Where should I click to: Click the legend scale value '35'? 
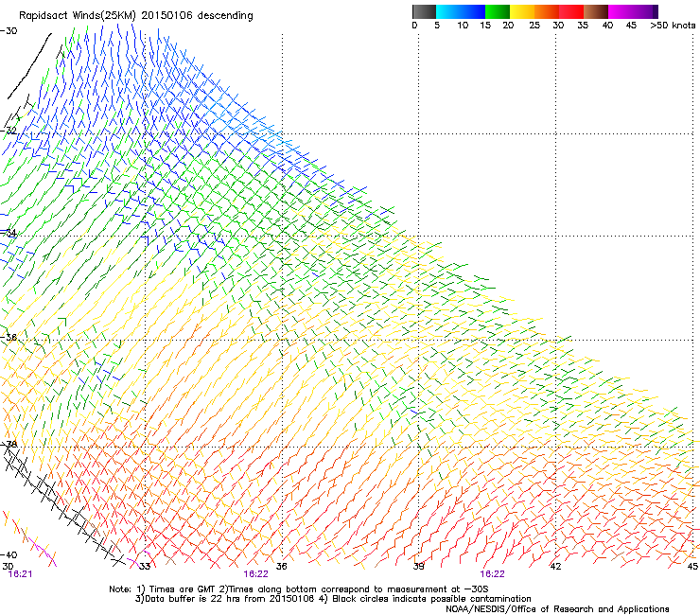(x=583, y=25)
